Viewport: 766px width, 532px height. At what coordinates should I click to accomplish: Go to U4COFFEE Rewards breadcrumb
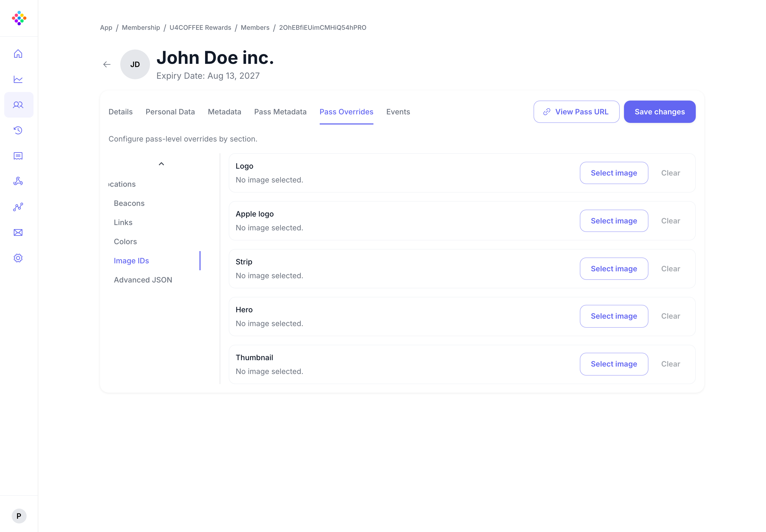200,28
